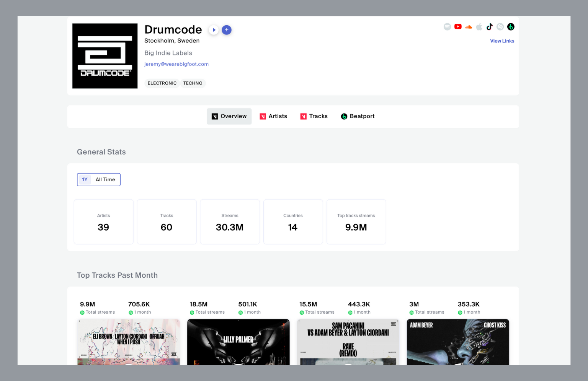Open the YouTube link icon

(458, 27)
